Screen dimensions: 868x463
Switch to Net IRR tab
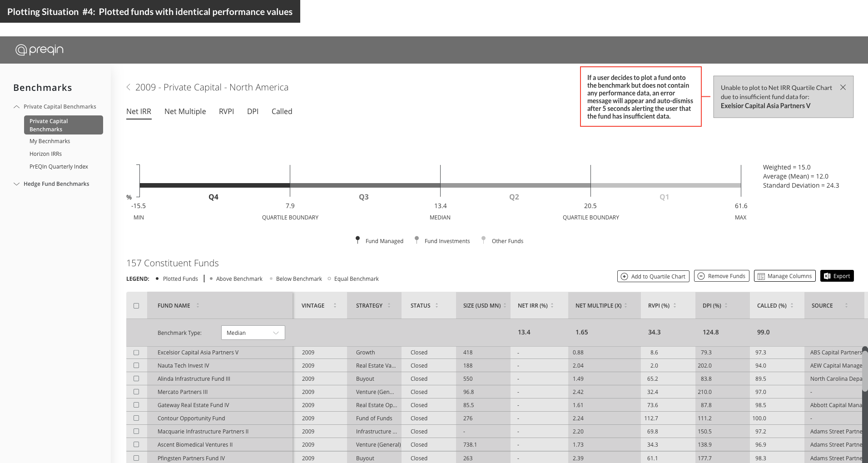(x=139, y=111)
